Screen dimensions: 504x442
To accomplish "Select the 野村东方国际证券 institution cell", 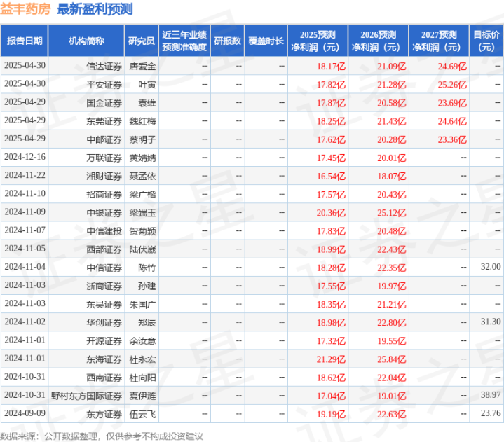I will coord(86,396).
